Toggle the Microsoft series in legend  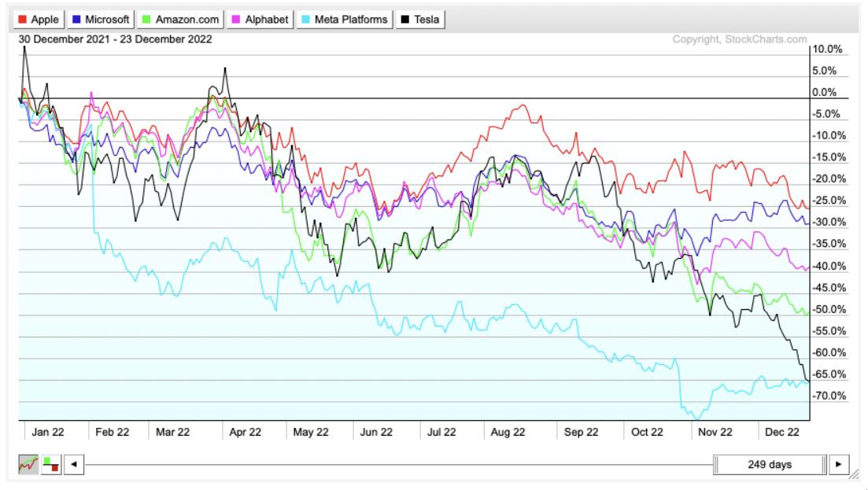(x=100, y=20)
